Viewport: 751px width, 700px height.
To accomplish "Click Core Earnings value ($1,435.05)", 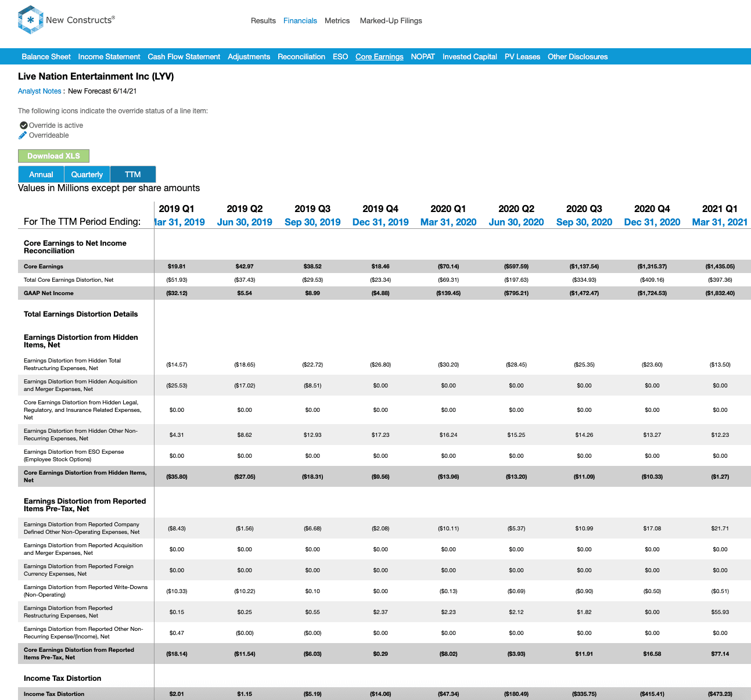I will pos(720,267).
